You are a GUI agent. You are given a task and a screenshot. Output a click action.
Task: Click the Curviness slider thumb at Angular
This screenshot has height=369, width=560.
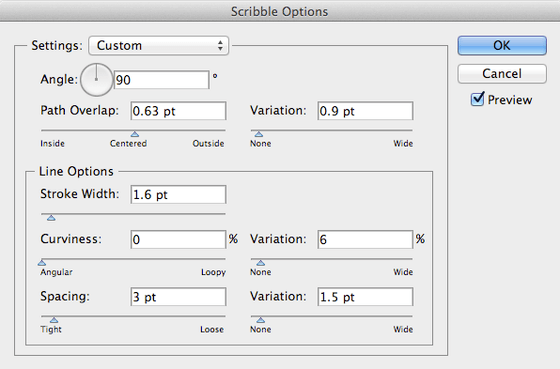click(42, 263)
